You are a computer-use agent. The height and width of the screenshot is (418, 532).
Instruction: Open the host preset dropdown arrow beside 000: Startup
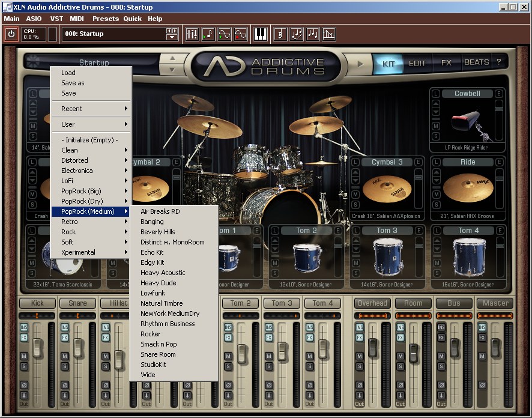pos(172,37)
